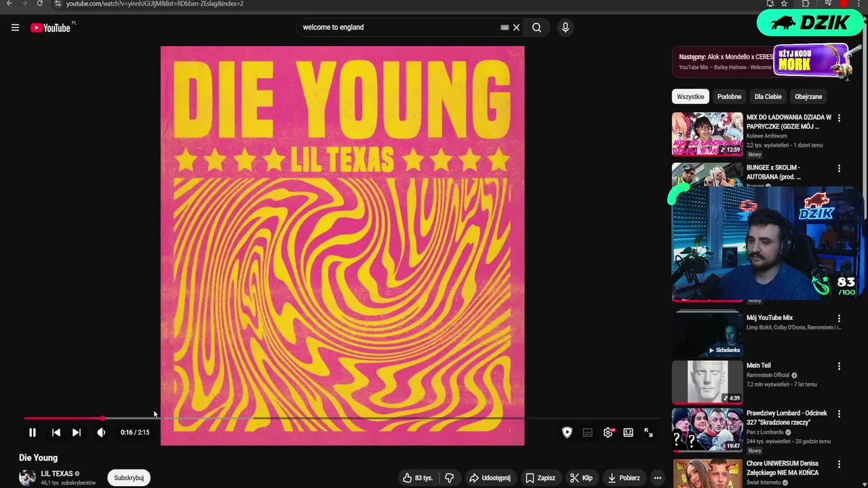Click Rammstein Official channel name
This screenshot has width=868, height=488.
click(768, 375)
